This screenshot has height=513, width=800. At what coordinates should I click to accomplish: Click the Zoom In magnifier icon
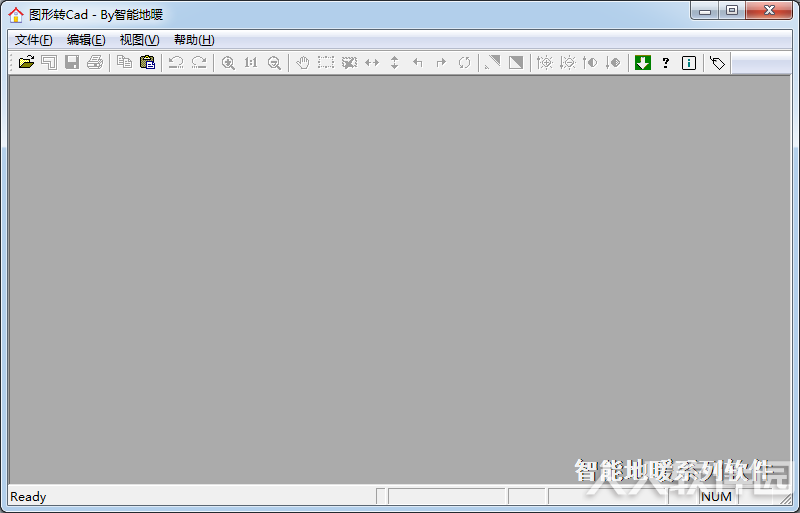pos(228,63)
